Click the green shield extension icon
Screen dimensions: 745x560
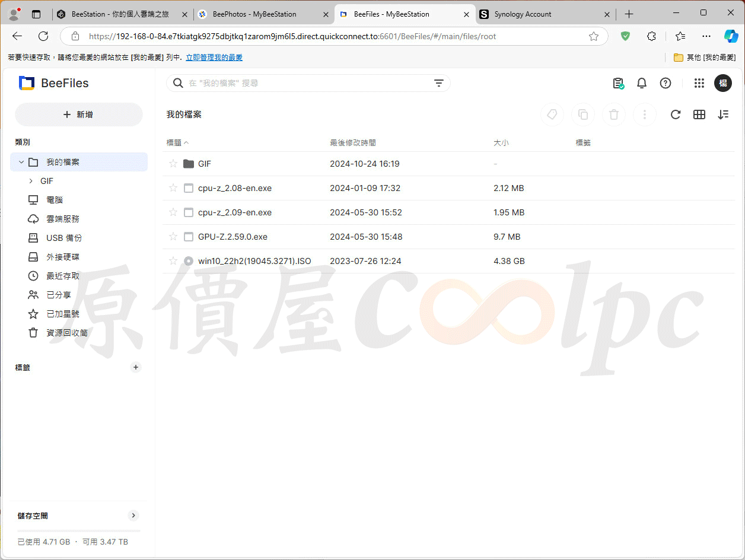[625, 36]
